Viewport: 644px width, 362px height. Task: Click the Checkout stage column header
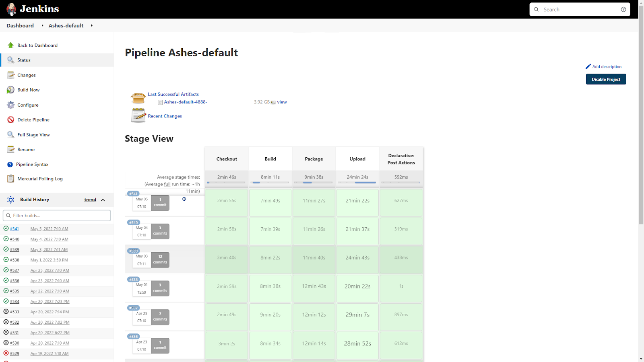tap(227, 159)
